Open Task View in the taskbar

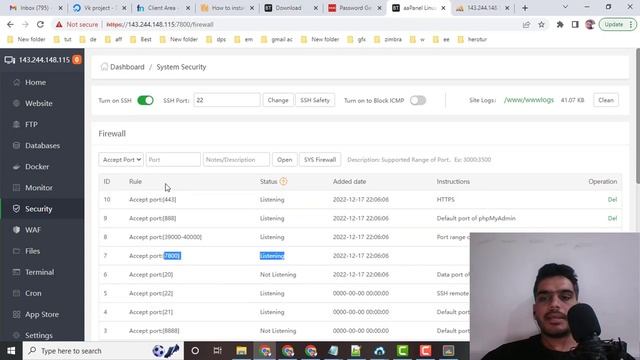pos(218,351)
